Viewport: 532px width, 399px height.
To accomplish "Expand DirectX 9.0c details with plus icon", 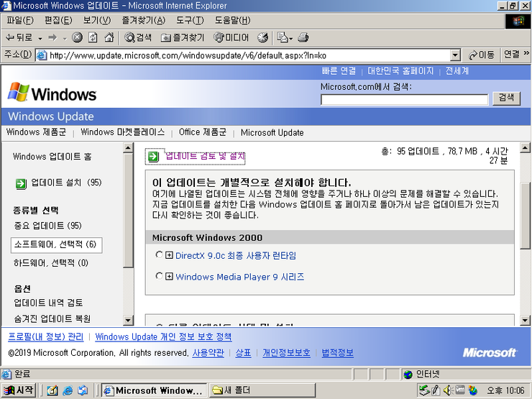I will pos(169,255).
